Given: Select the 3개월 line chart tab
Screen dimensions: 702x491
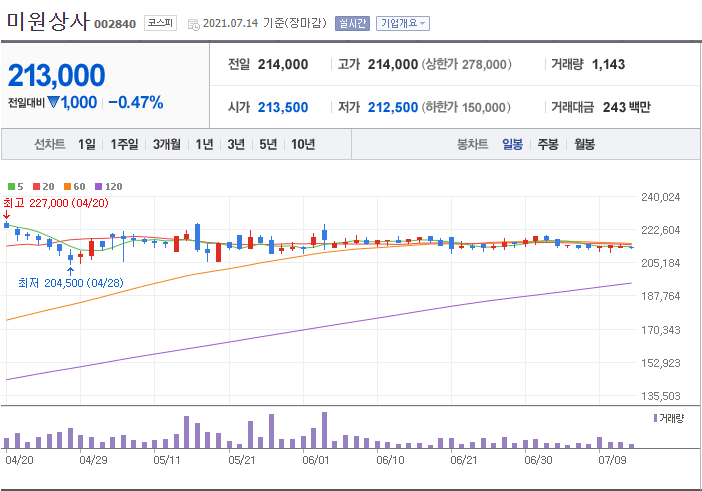Looking at the screenshot, I should pyautogui.click(x=167, y=144).
